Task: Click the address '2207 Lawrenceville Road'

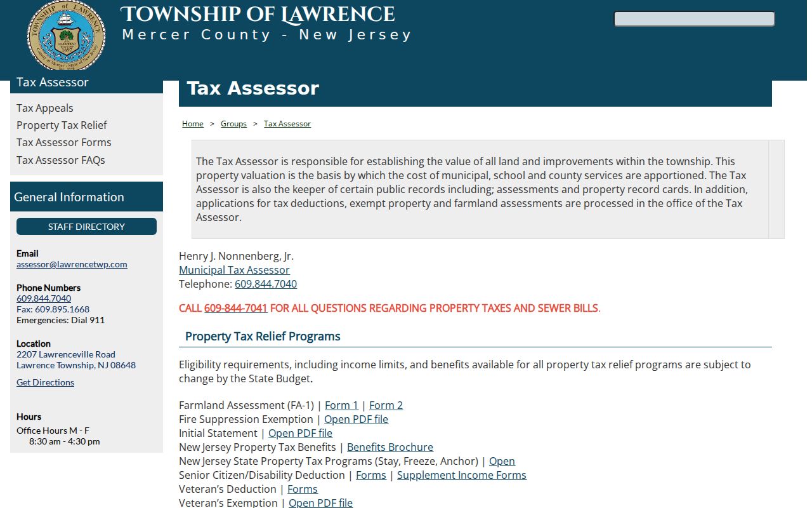Action: point(66,354)
